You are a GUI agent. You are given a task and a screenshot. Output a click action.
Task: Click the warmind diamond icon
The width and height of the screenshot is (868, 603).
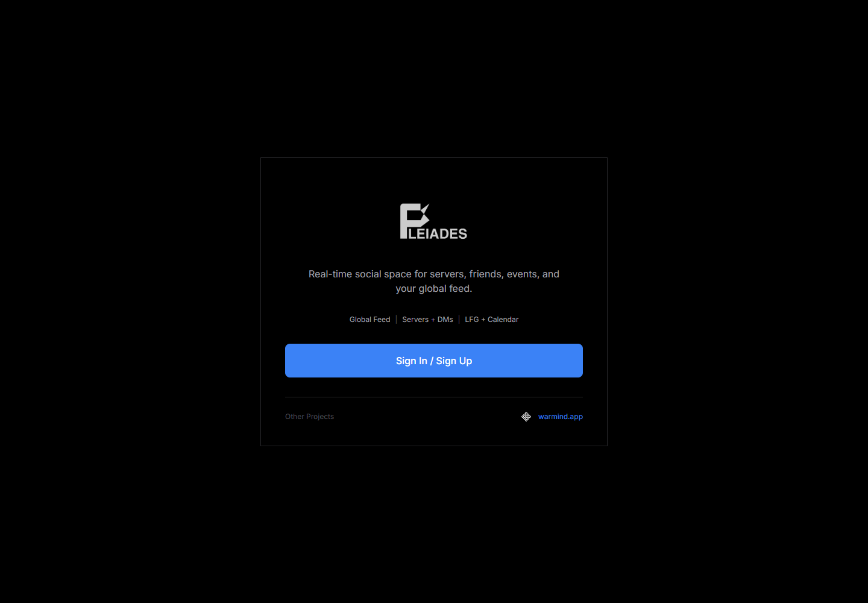click(526, 417)
